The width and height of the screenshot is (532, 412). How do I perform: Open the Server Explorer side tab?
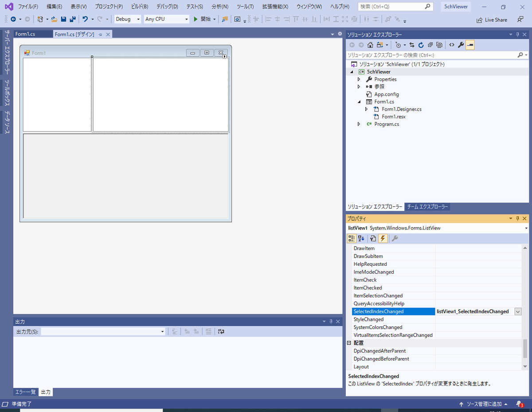8,52
